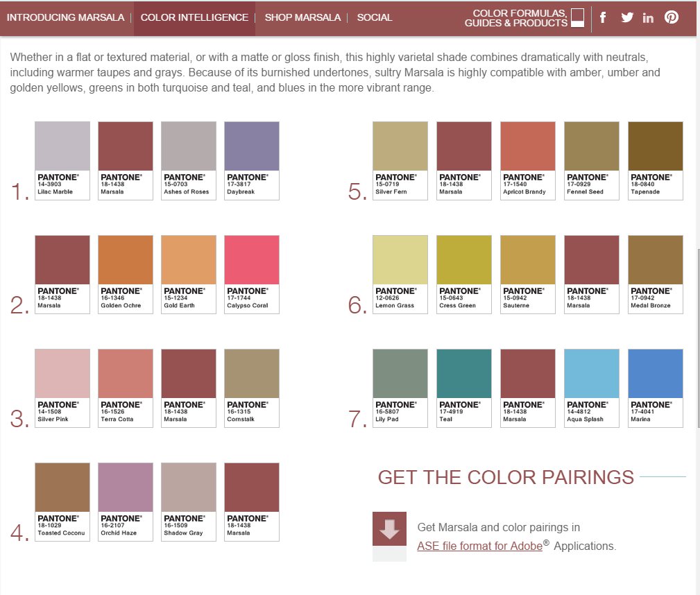Select the Color Intelligence tab

click(x=194, y=17)
